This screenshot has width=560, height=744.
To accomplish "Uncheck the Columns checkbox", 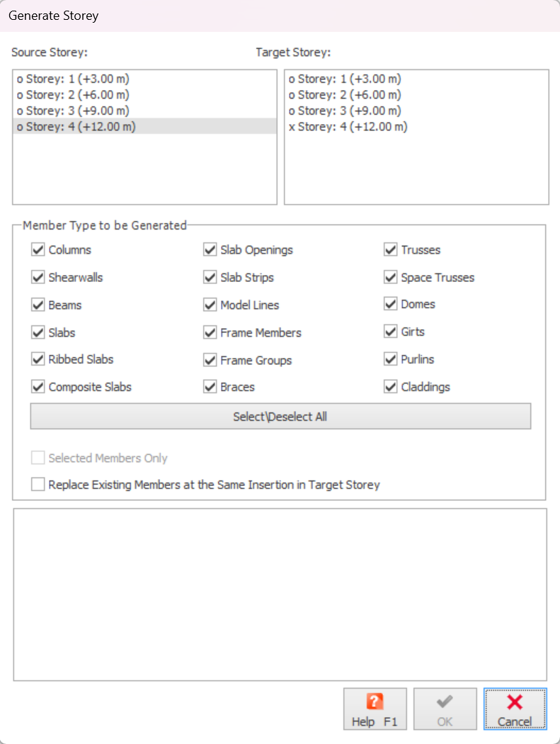I will coord(38,250).
